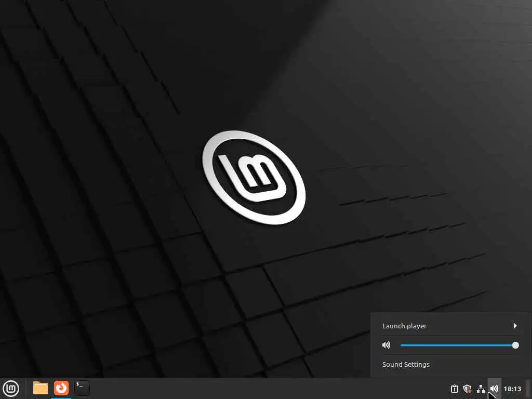Open the clock calendar showing 18:13
Screen dimensions: 532x399
coord(512,389)
